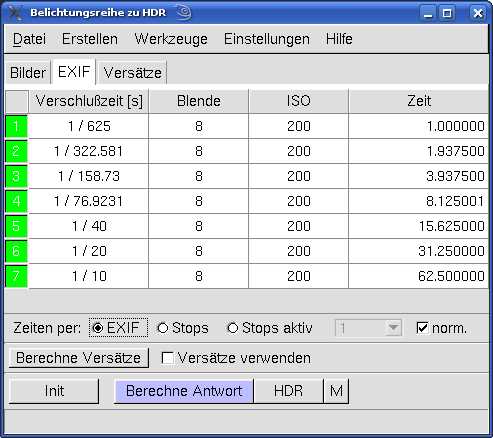Select shutter time cell 1 / 322.581
Screen dimensions: 493x438
pyautogui.click(x=89, y=151)
